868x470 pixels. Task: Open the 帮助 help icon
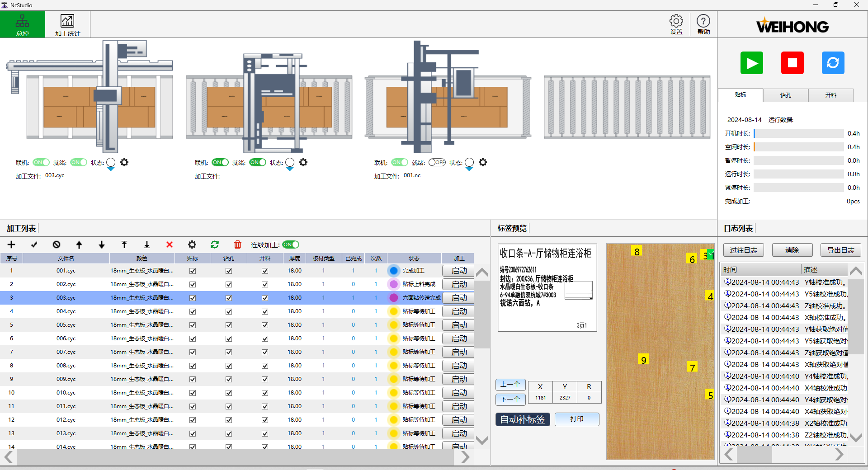tap(703, 24)
